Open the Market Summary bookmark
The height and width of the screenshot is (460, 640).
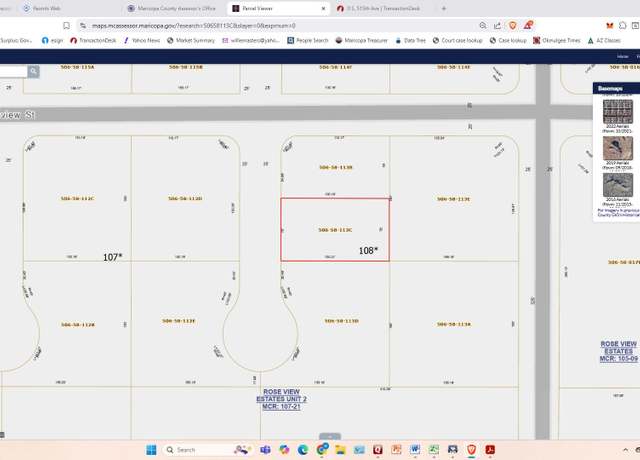tap(191, 40)
